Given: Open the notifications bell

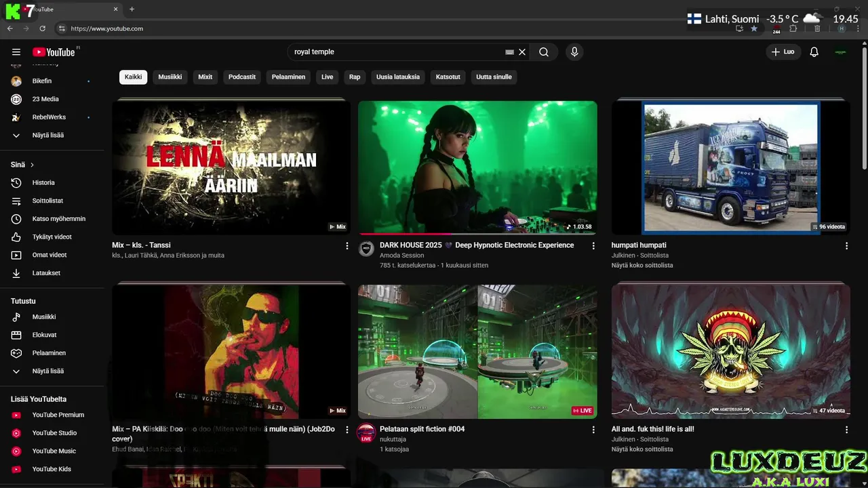Looking at the screenshot, I should tap(814, 52).
